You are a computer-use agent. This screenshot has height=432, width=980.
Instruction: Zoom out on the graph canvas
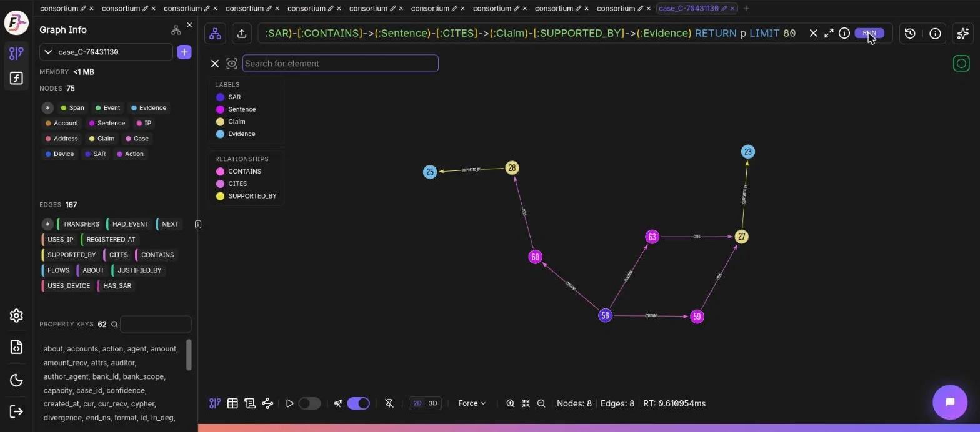click(x=541, y=403)
